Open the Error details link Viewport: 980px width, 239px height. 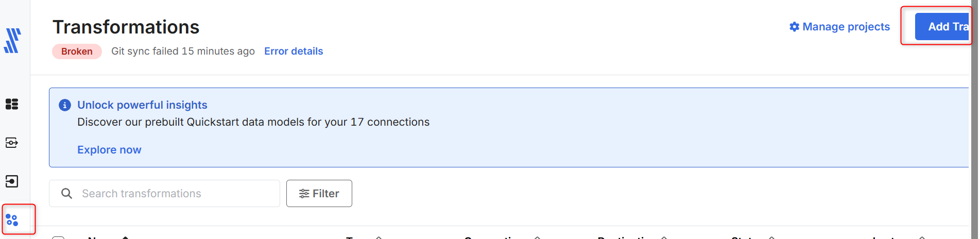(x=294, y=51)
